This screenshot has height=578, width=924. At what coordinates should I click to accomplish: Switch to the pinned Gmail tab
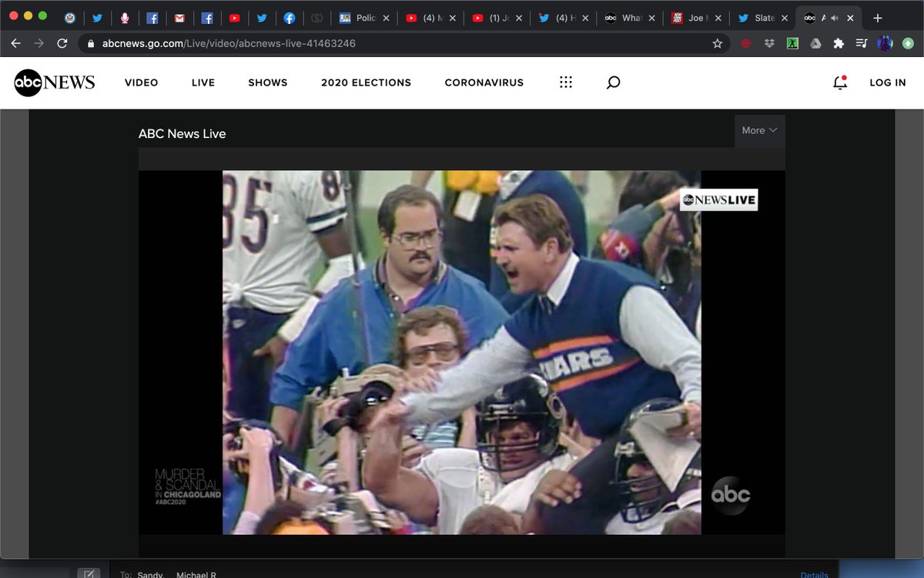coord(179,18)
